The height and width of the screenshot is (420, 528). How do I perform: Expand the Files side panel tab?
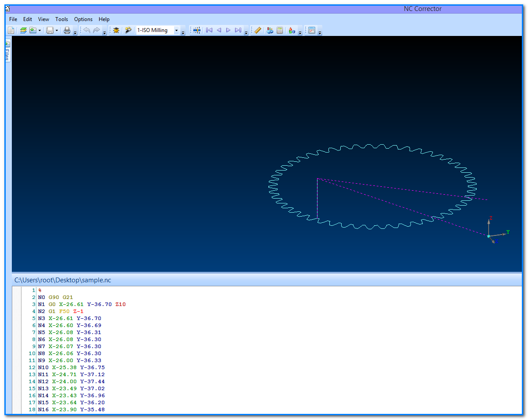click(x=7, y=51)
